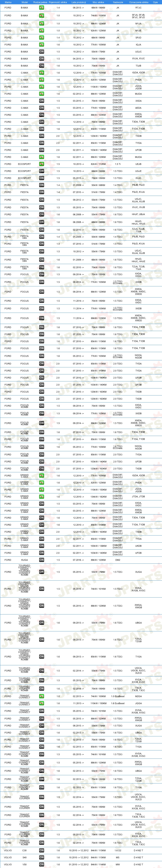Image resolution: width=162 pixels, height=868 pixels.
Task: Click the diesel ON icon in the B-MAX T3JB row
Action: pyautogui.click(x=41, y=66)
